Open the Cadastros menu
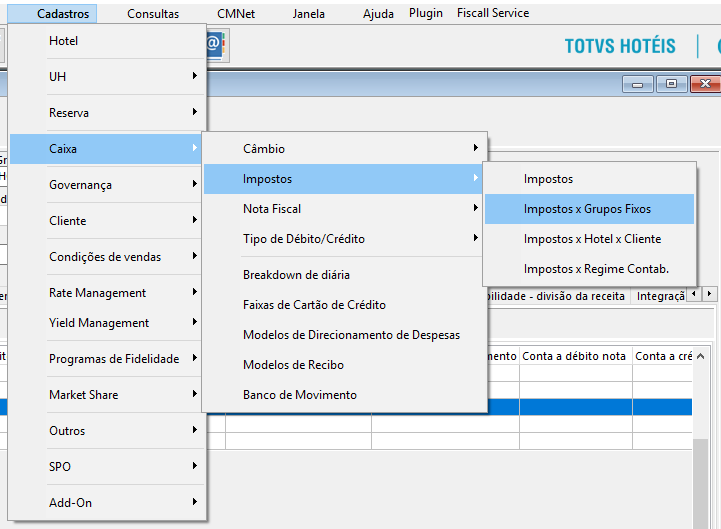Image resolution: width=721 pixels, height=529 pixels. (52, 14)
